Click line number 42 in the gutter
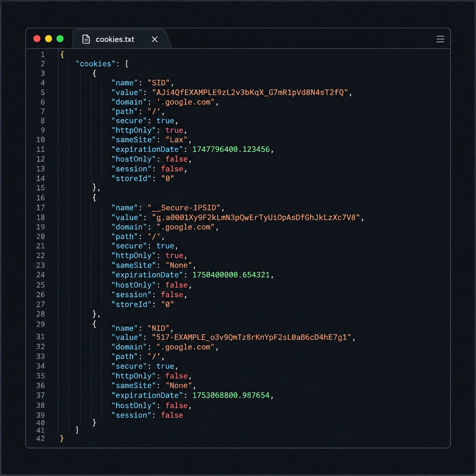The image size is (476, 476). (41, 438)
